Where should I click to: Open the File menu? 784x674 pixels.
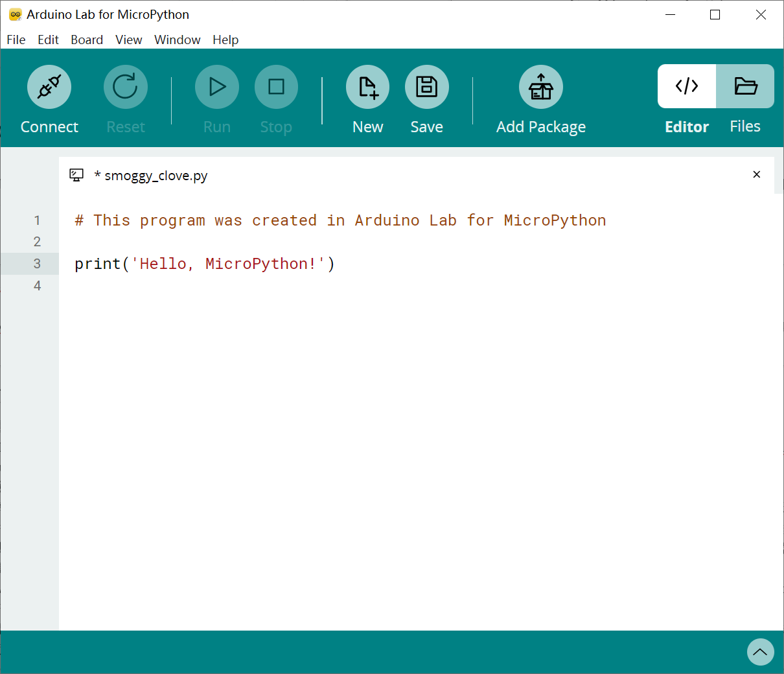(x=16, y=40)
